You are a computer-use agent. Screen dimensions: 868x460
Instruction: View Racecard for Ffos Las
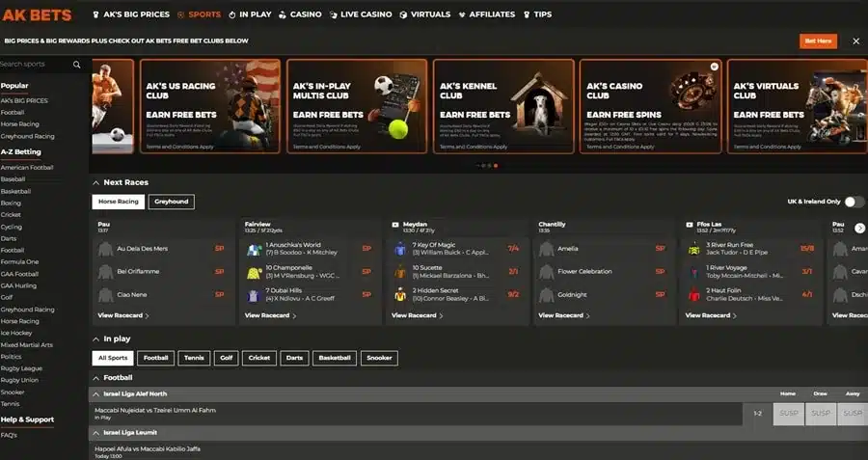711,315
